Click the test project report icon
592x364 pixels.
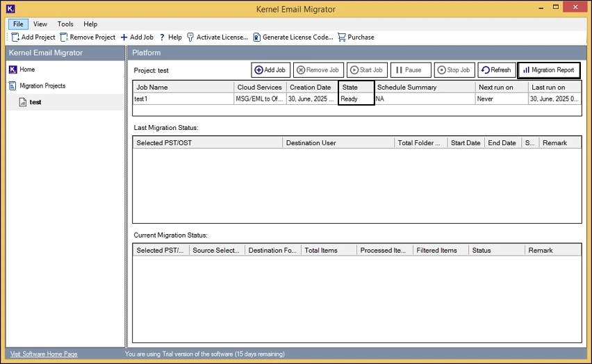tap(23, 102)
